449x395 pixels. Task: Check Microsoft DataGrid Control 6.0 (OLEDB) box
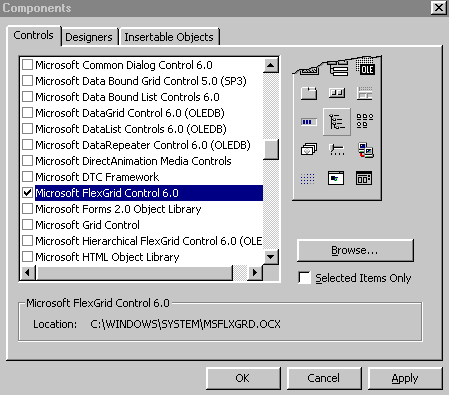[x=27, y=113]
